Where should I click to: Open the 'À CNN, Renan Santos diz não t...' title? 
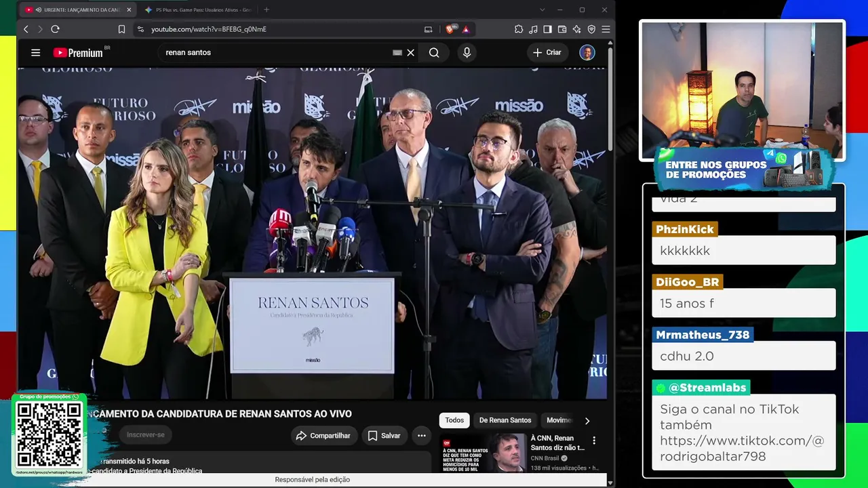point(557,443)
